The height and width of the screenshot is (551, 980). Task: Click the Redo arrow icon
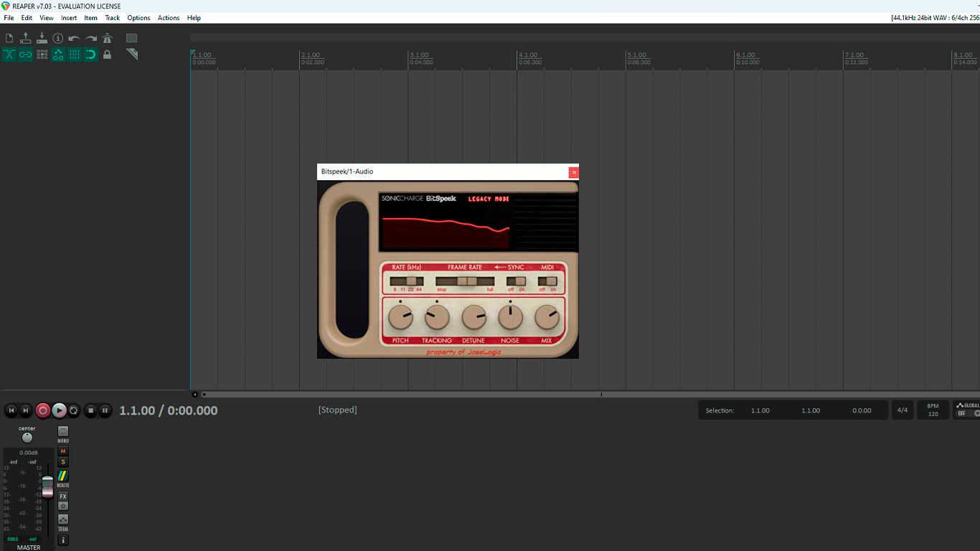(x=91, y=38)
